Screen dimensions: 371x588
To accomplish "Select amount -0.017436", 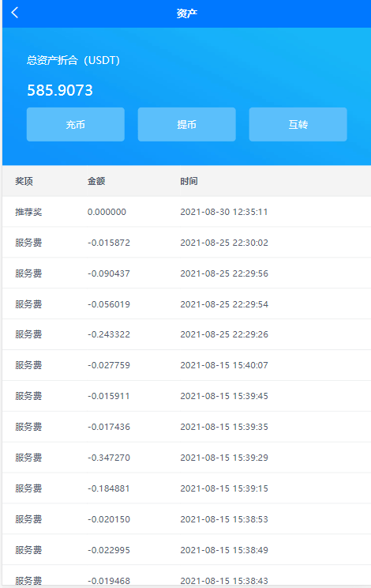I will (x=109, y=427).
